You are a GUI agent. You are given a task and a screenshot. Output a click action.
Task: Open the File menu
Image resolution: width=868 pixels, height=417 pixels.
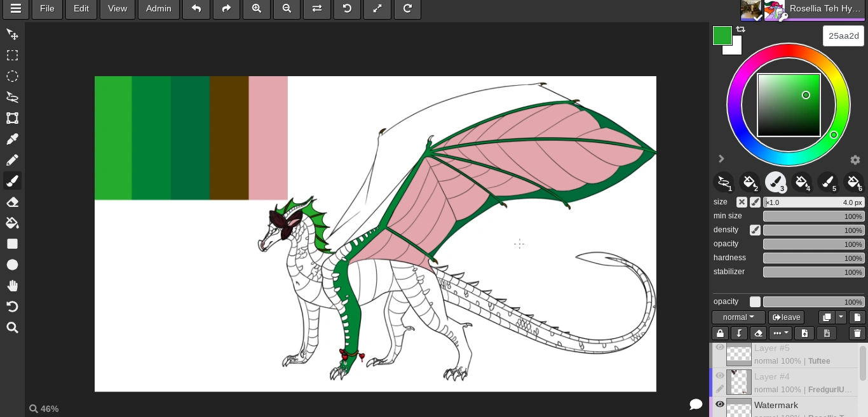point(47,9)
